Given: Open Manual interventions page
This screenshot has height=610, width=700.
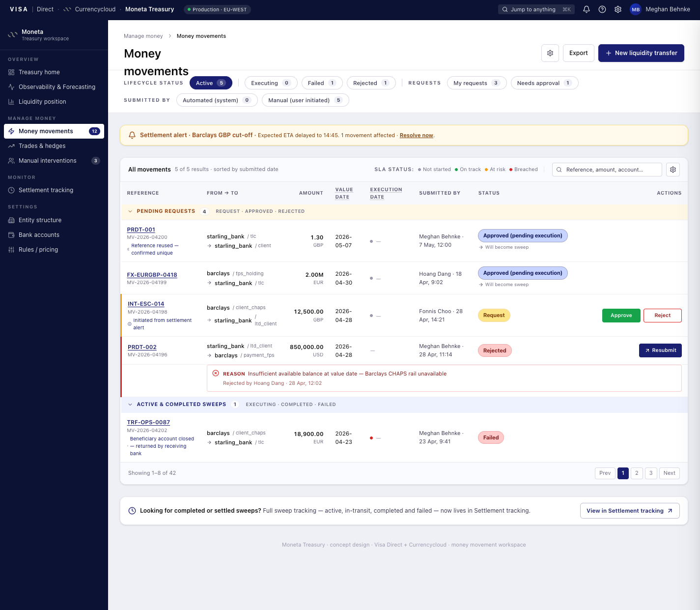Looking at the screenshot, I should 54,161.
